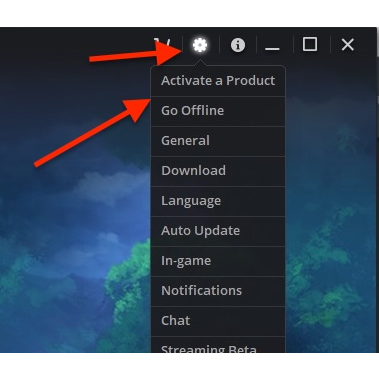379x379 pixels.
Task: Open Auto Update settings
Action: [x=218, y=231]
